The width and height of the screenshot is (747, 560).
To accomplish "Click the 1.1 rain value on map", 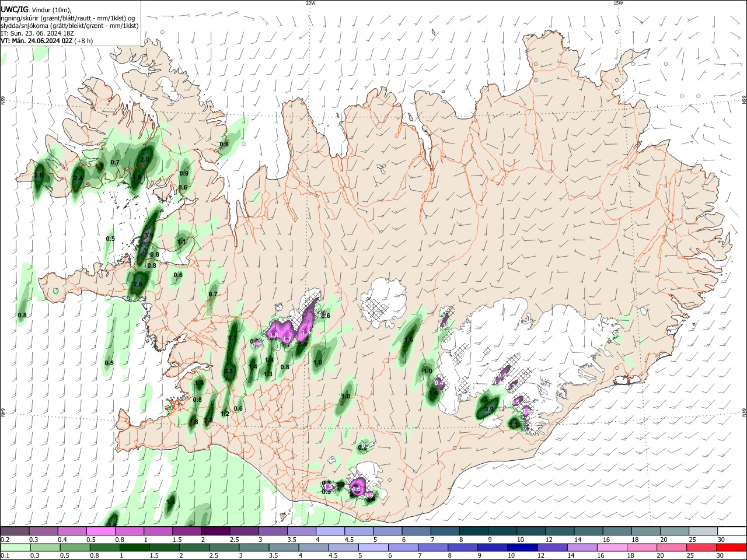I will point(181,242).
